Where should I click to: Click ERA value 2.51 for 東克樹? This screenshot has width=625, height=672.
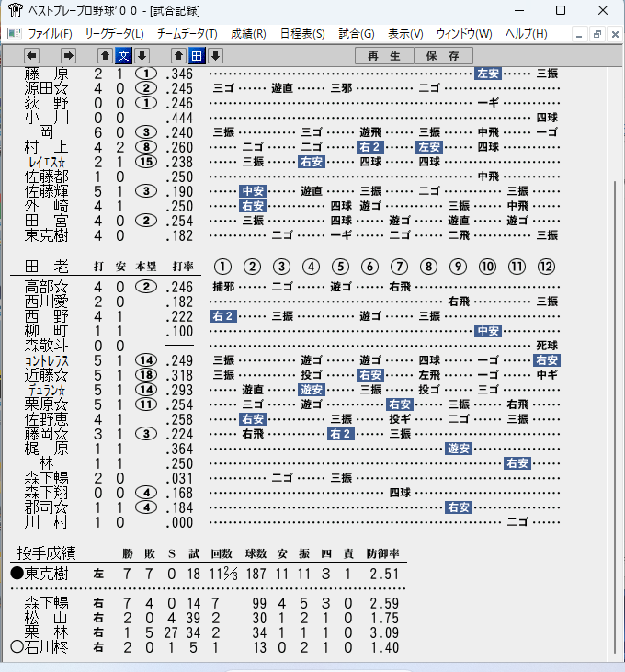(384, 574)
